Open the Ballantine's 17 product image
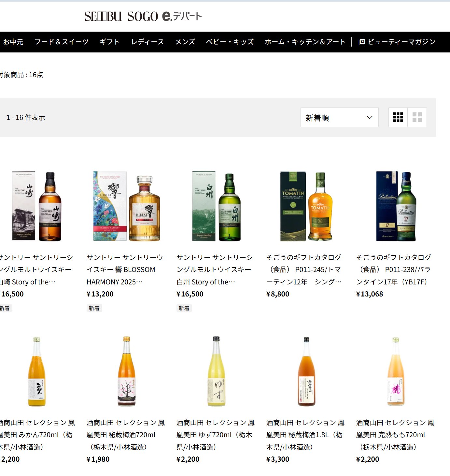This screenshot has height=476, width=450. (396, 206)
